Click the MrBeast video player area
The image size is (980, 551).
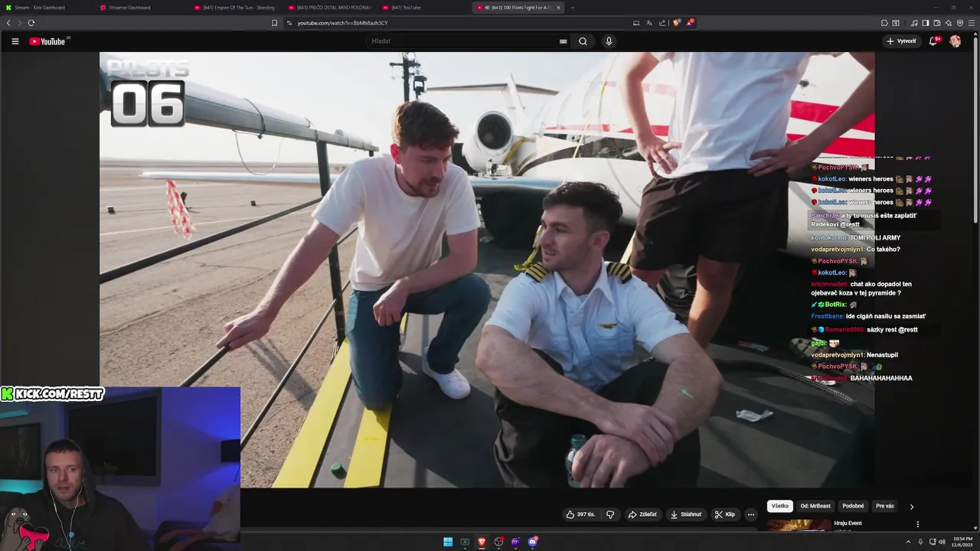tap(487, 270)
